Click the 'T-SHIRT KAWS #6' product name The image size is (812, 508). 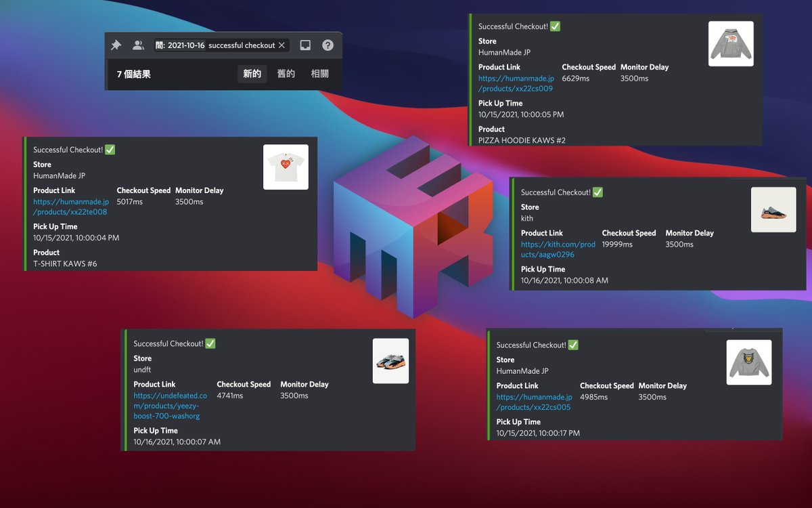(65, 263)
